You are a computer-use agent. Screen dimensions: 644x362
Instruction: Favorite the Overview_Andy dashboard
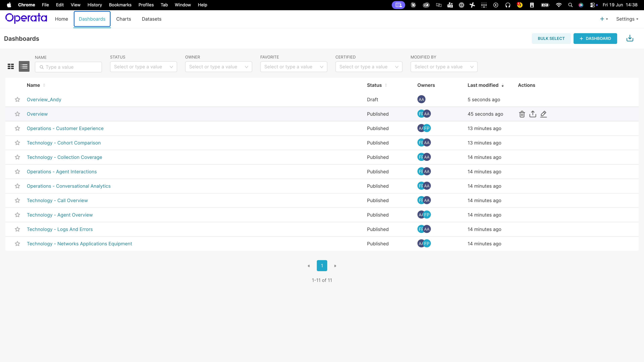[x=17, y=99]
